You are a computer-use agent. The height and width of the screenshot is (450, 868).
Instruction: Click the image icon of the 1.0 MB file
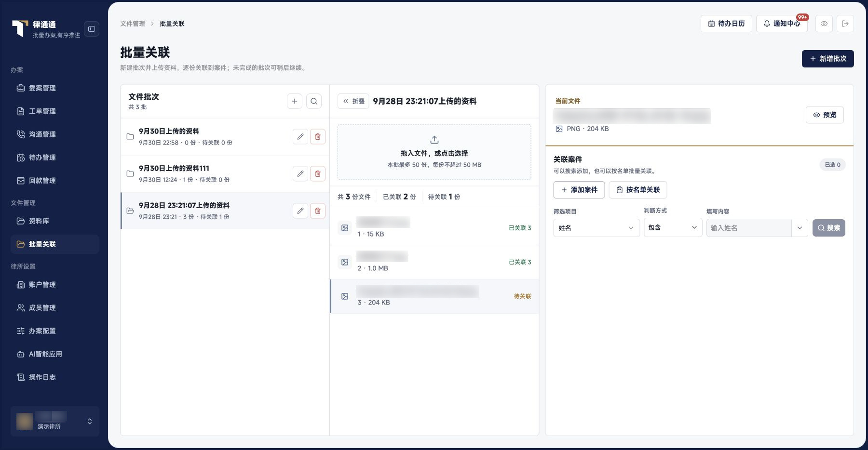(345, 262)
